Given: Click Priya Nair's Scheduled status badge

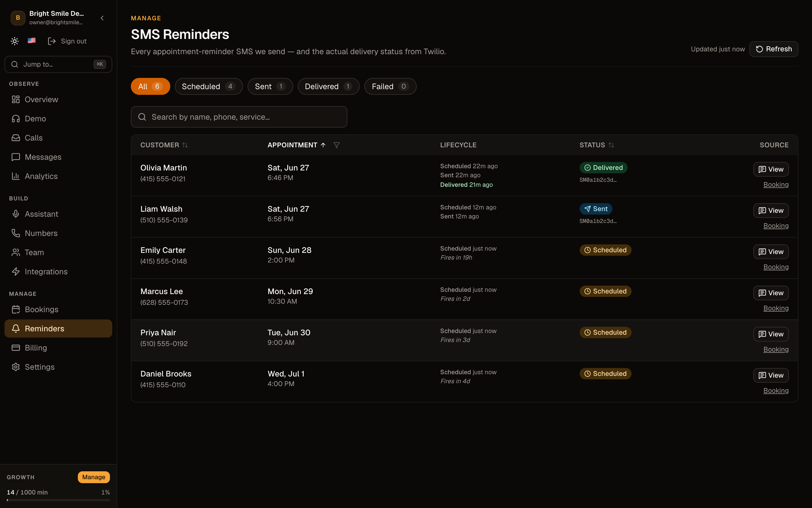Looking at the screenshot, I should point(605,333).
